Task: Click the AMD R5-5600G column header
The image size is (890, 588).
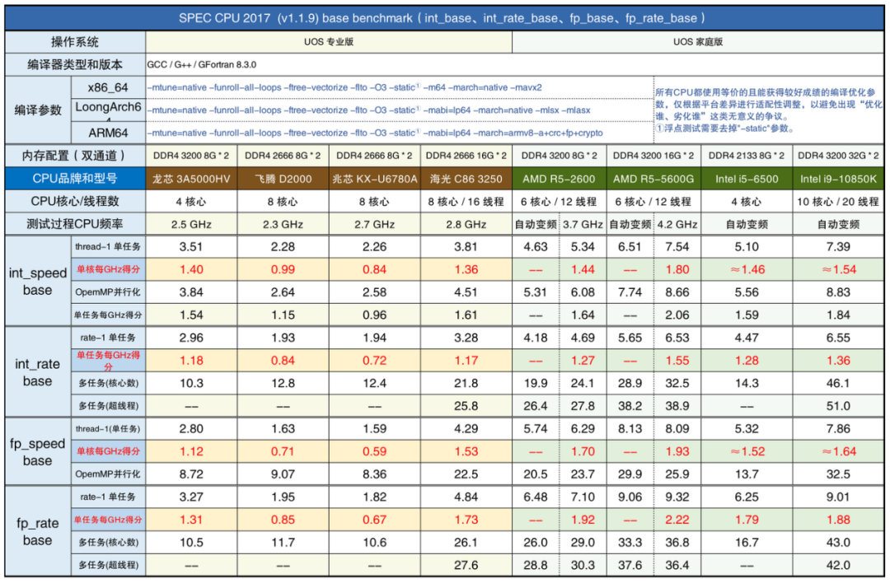Action: point(653,179)
